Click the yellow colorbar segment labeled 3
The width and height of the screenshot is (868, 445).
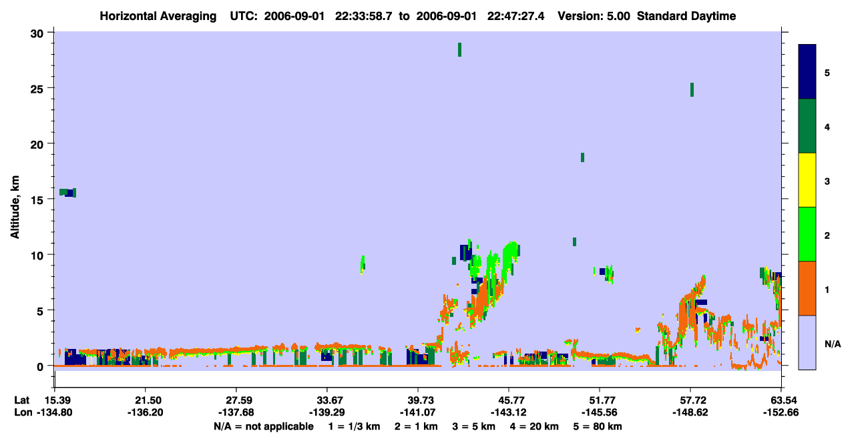point(807,180)
